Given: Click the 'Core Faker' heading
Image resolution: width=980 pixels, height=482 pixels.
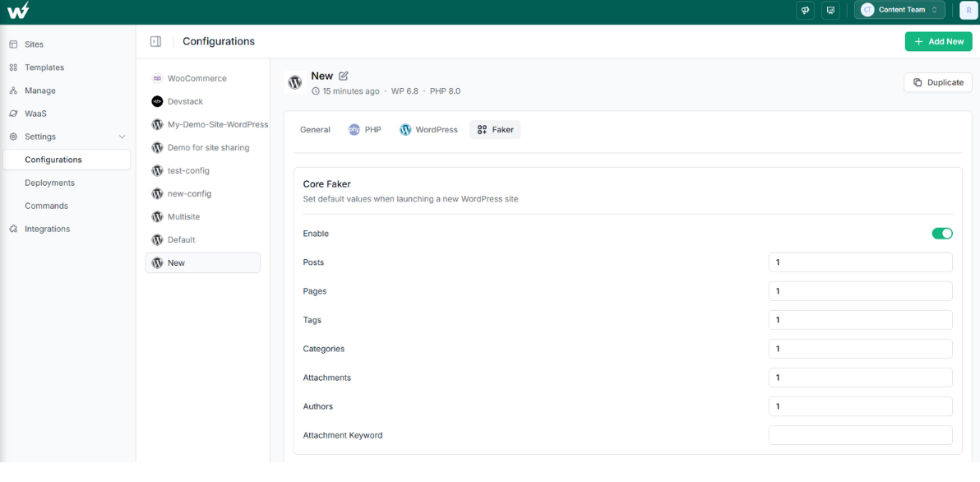Looking at the screenshot, I should 327,183.
